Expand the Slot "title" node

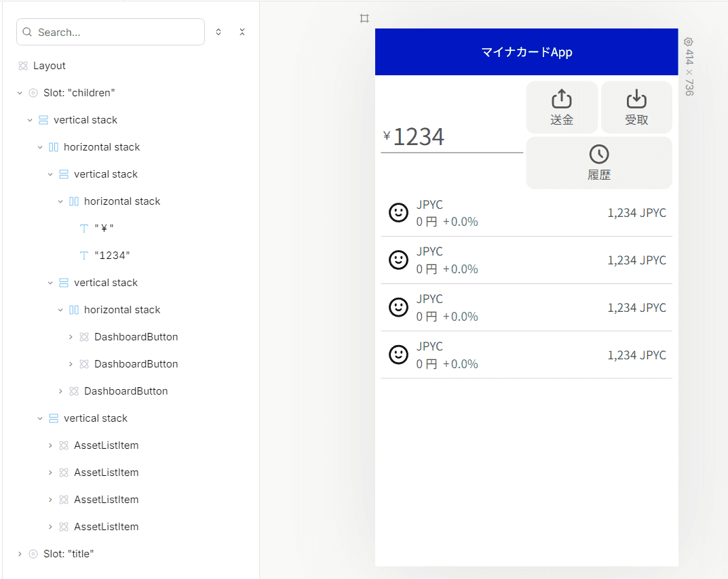tap(20, 554)
